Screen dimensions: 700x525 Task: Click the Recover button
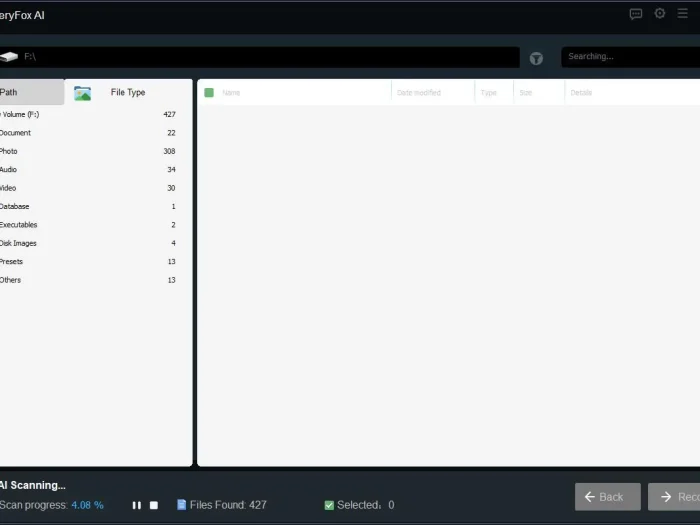coord(674,497)
